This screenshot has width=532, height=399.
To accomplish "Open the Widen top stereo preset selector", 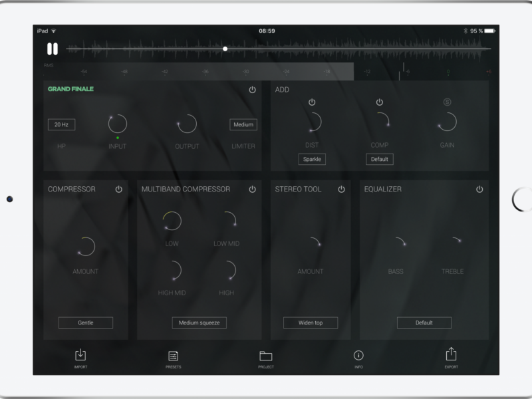I will coord(311,323).
